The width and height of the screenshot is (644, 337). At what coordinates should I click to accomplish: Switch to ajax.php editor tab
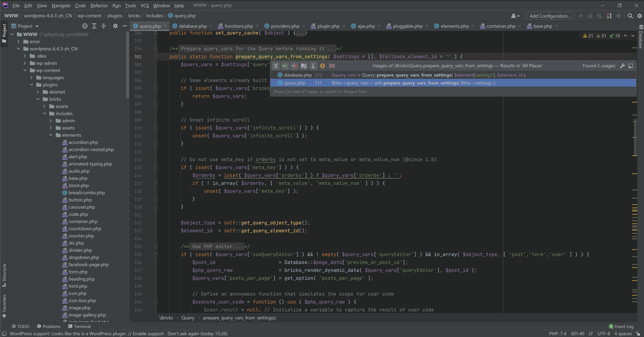click(x=366, y=26)
